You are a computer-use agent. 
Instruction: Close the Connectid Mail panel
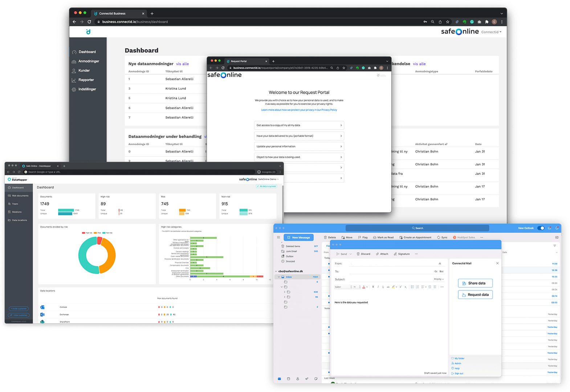click(497, 263)
